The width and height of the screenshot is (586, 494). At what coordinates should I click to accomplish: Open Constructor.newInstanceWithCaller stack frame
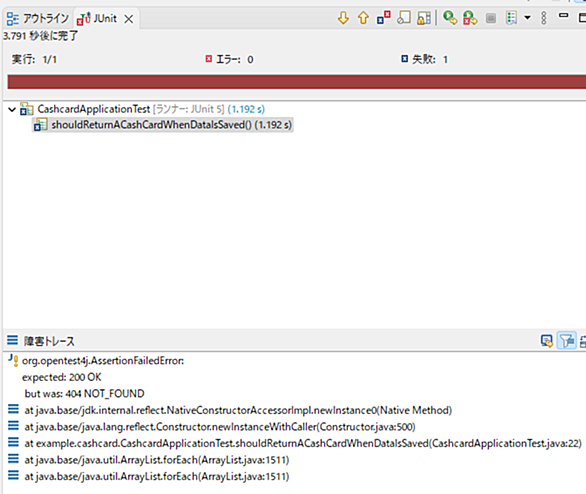click(x=220, y=427)
